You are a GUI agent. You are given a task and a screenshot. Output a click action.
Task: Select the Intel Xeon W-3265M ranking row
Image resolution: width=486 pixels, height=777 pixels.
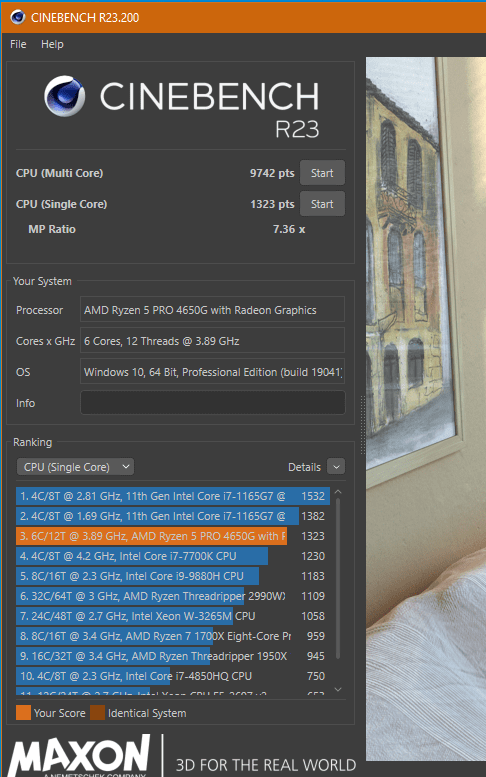173,616
